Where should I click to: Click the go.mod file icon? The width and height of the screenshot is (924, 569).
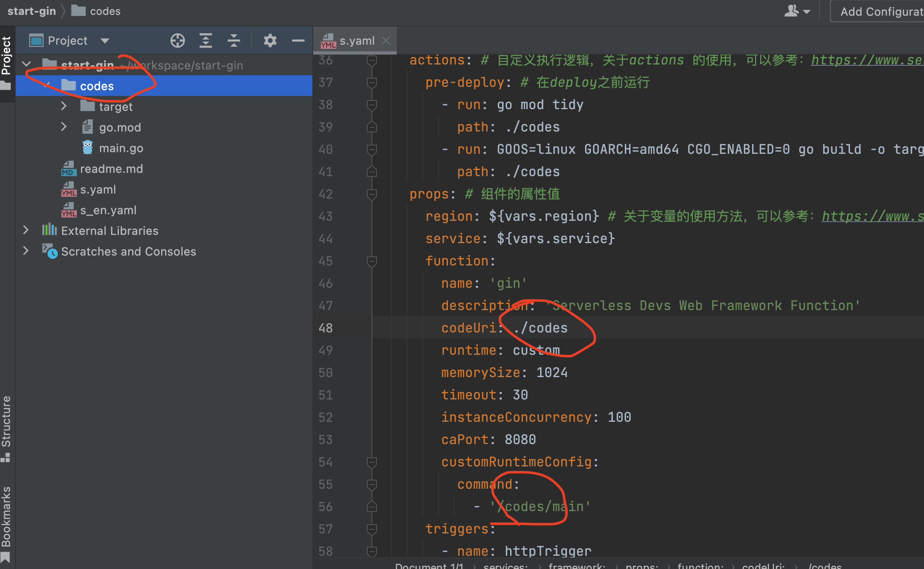87,127
